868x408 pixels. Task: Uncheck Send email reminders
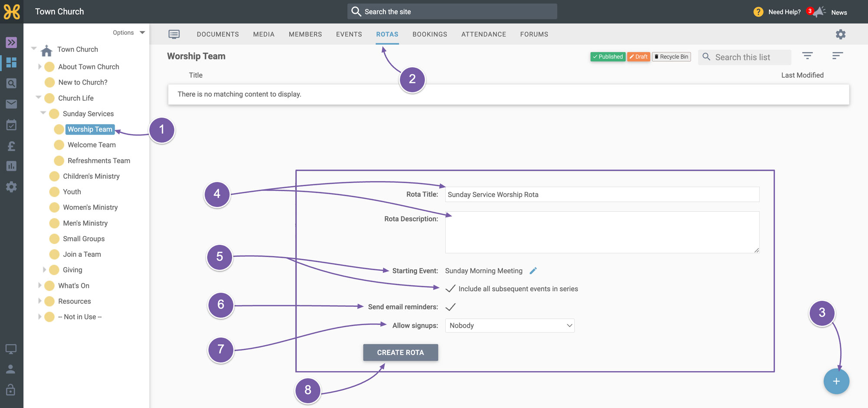click(x=450, y=307)
